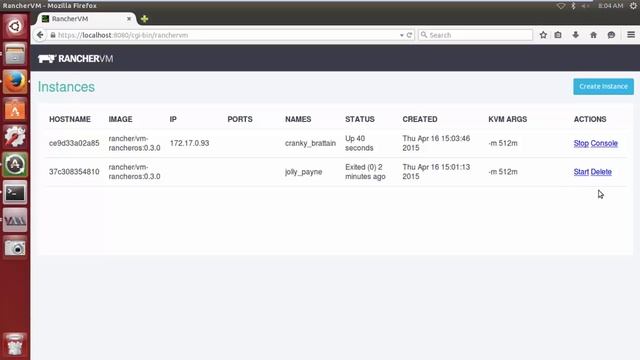
Task: Open the Screenshot camera icon
Action: pyautogui.click(x=15, y=247)
